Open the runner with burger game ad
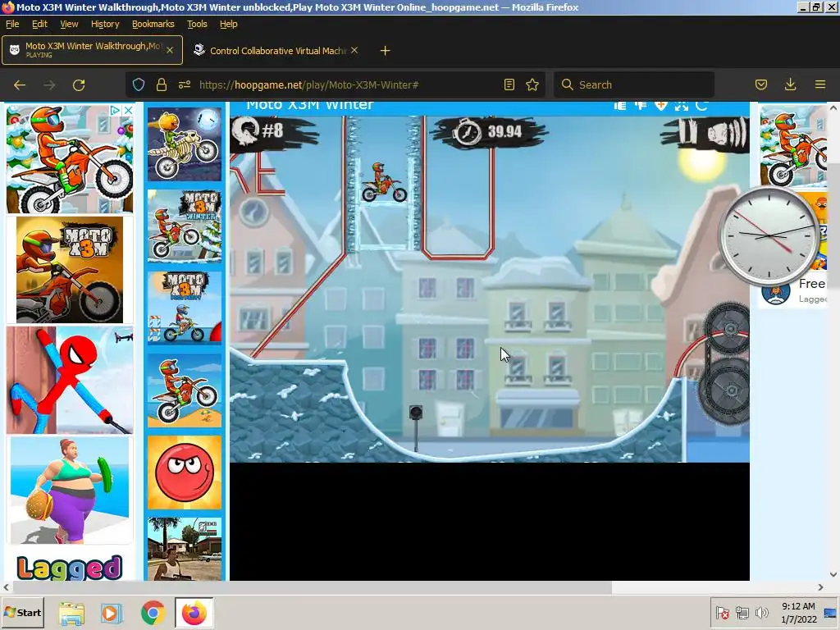840x630 pixels. pyautogui.click(x=70, y=491)
